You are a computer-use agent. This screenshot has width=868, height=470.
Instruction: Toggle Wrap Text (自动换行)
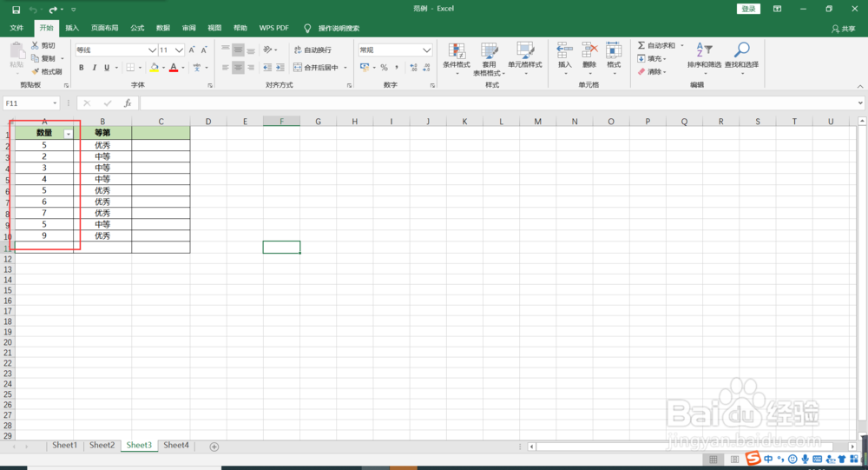312,50
